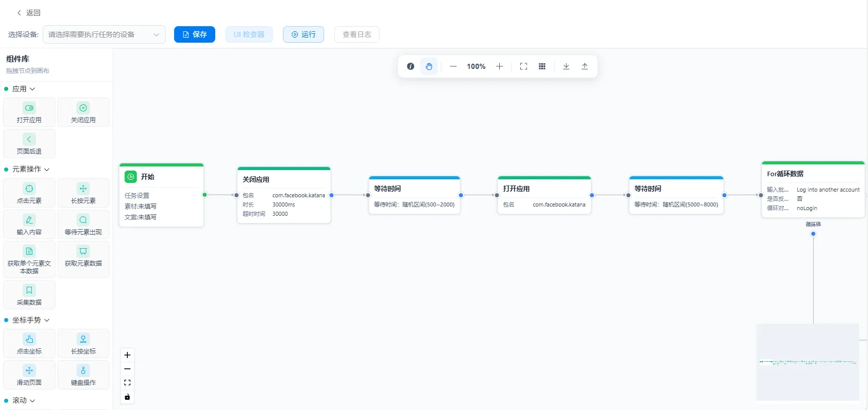Image resolution: width=868 pixels, height=410 pixels.
Task: Toggle the grid display icon
Action: 542,66
